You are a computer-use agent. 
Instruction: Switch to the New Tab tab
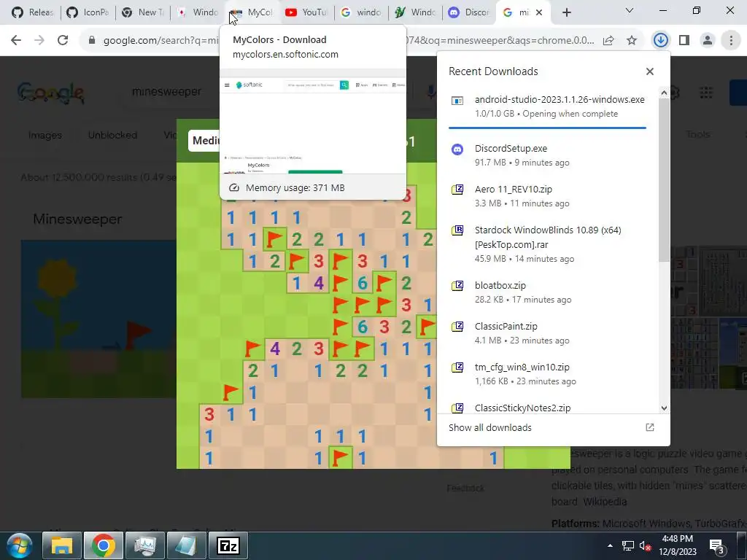point(142,12)
